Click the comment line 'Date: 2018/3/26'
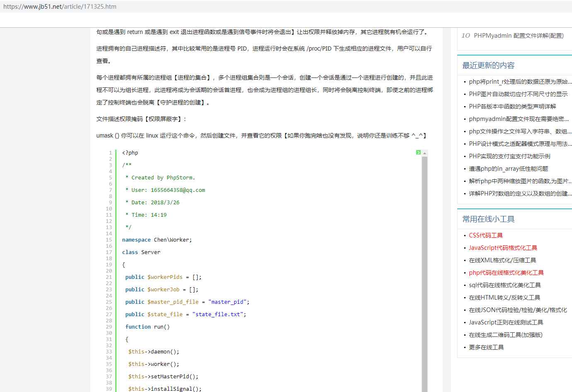Screen dimensions: 572x392 point(152,203)
